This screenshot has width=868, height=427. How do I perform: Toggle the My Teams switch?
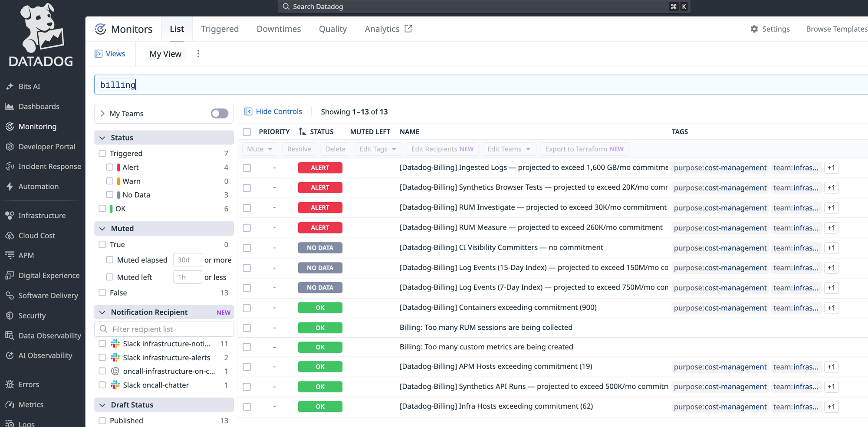pyautogui.click(x=220, y=114)
